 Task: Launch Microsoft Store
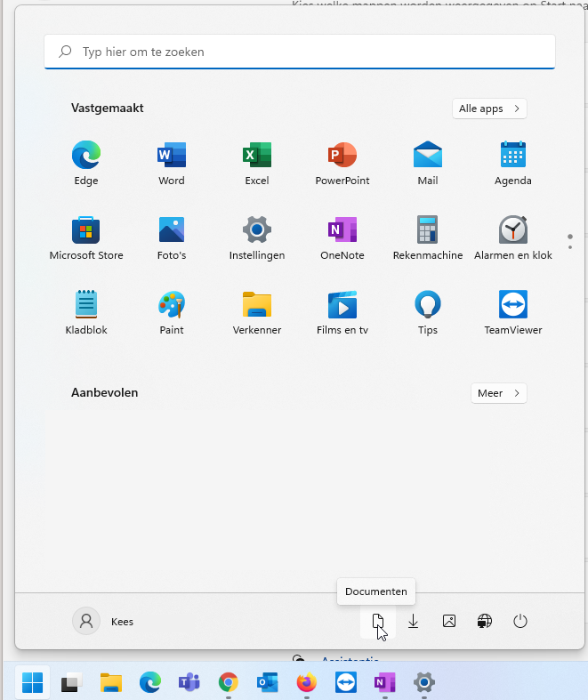click(x=86, y=238)
